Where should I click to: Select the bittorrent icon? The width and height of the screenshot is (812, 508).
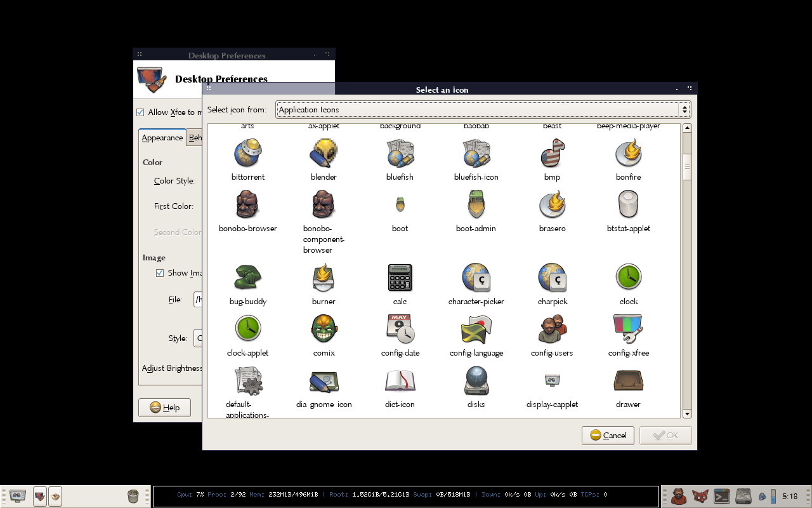(x=247, y=154)
